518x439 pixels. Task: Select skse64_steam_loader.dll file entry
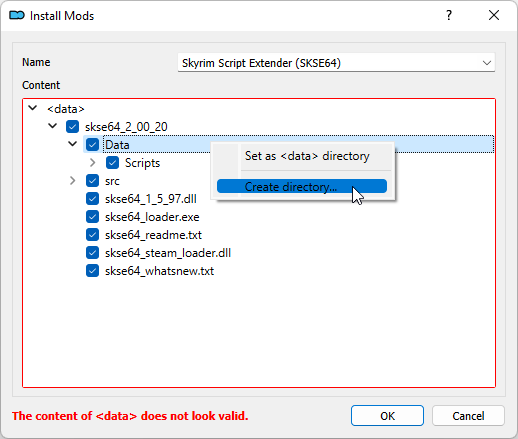[x=168, y=253]
